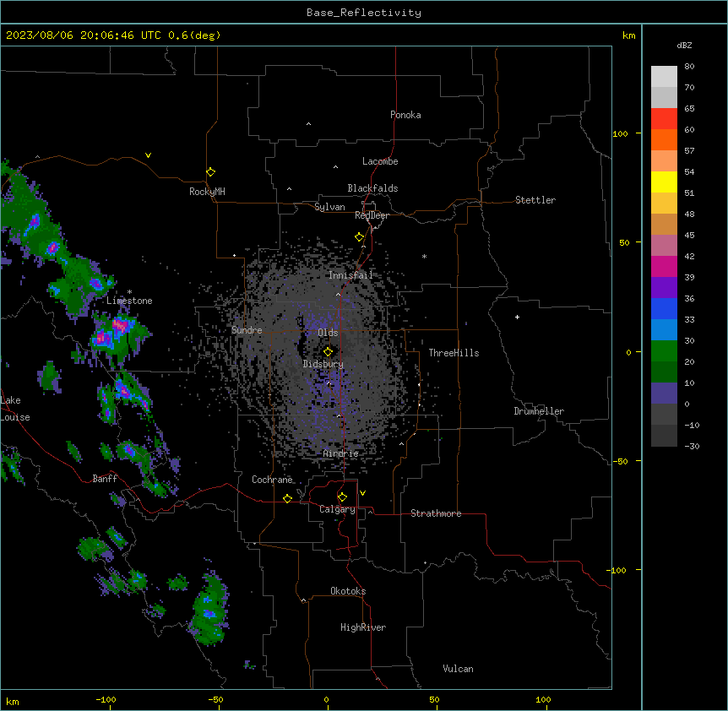The width and height of the screenshot is (728, 711).
Task: Select the Okotoks label
Action: (x=348, y=591)
